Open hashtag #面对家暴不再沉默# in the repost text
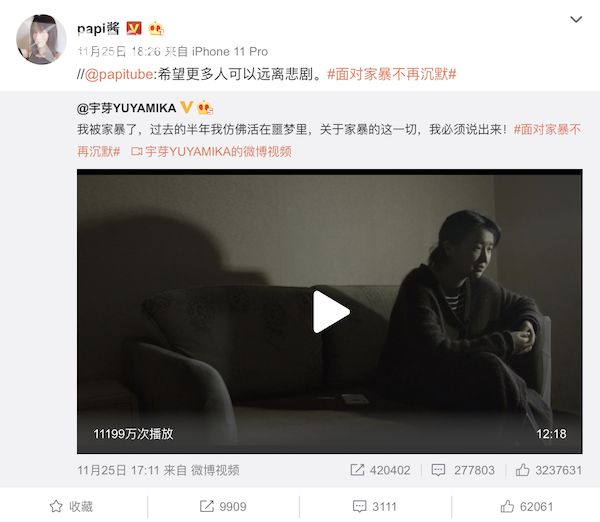The image size is (600, 522). click(x=392, y=74)
